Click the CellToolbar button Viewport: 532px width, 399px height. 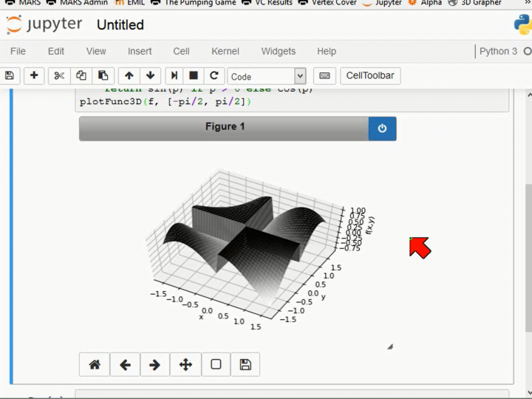(x=370, y=75)
